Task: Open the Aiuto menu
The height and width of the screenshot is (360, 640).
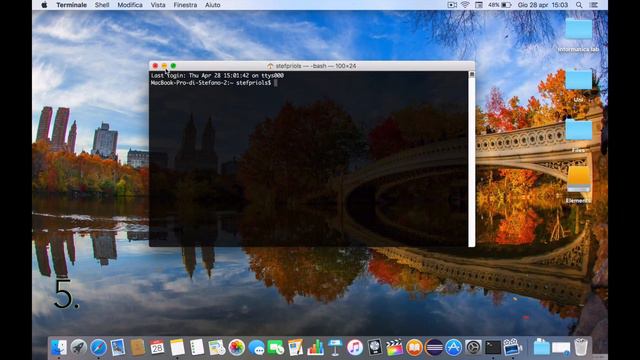Action: [213, 5]
